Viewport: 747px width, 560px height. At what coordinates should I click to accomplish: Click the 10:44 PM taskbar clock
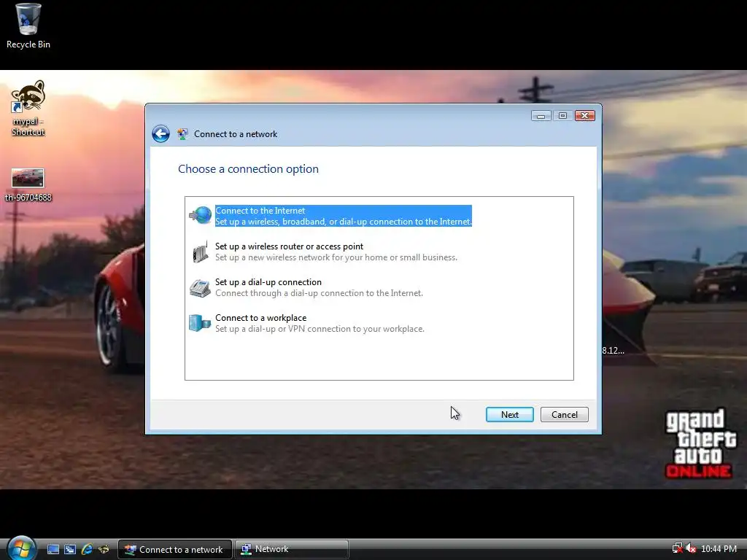pyautogui.click(x=719, y=548)
